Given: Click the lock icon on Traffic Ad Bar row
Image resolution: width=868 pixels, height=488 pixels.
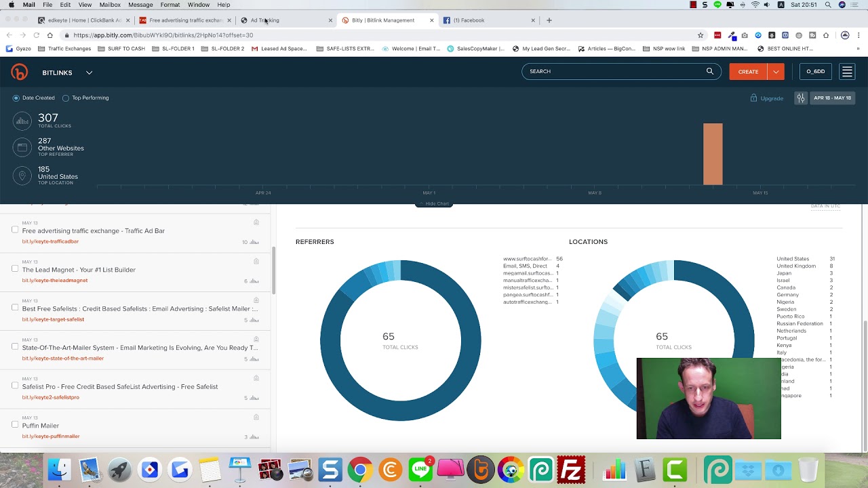Looking at the screenshot, I should (256, 222).
